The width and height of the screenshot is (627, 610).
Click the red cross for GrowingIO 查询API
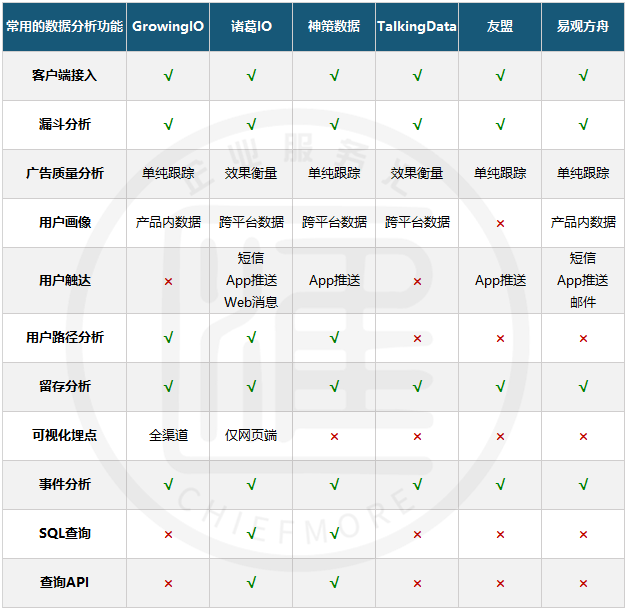pos(168,584)
